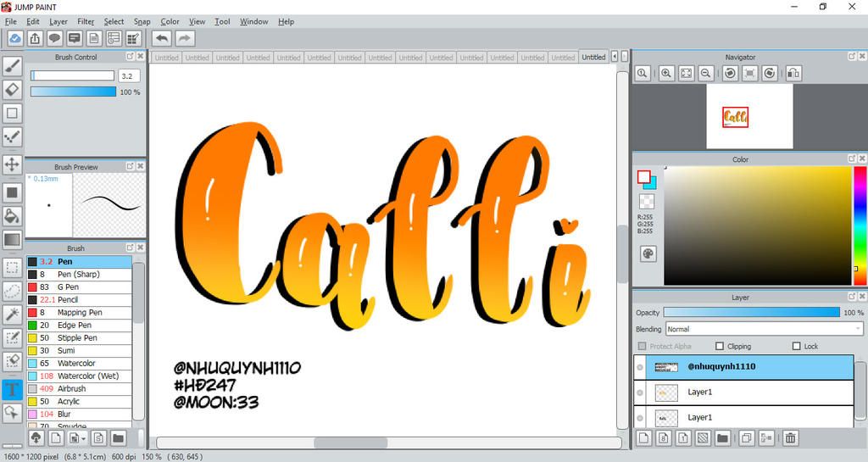
Task: Click the transparent color swatch
Action: [647, 202]
